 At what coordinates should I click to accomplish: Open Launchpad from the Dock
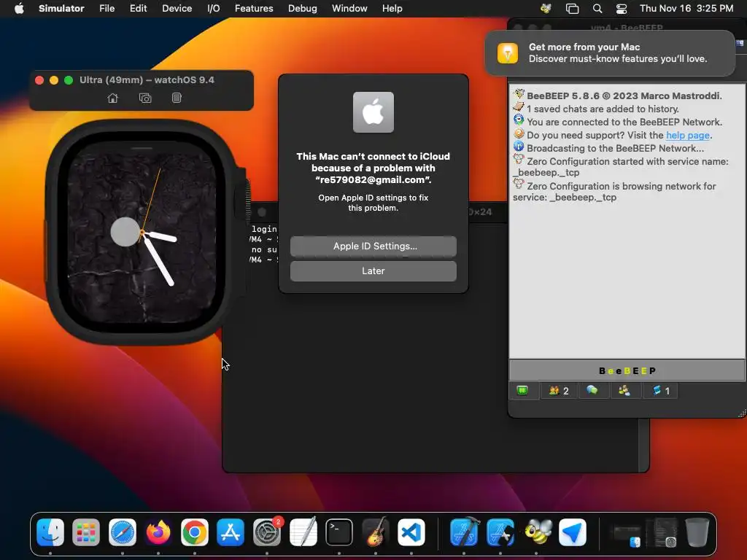[x=86, y=532]
